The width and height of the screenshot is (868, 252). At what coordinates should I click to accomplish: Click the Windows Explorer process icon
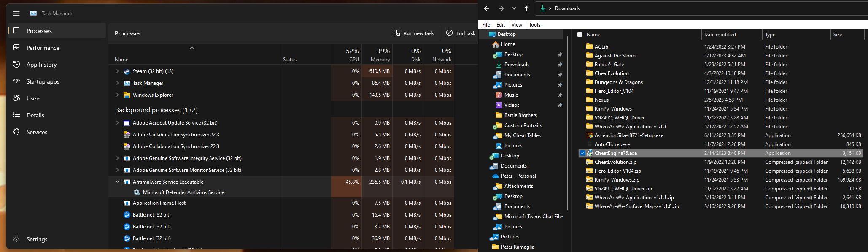127,95
